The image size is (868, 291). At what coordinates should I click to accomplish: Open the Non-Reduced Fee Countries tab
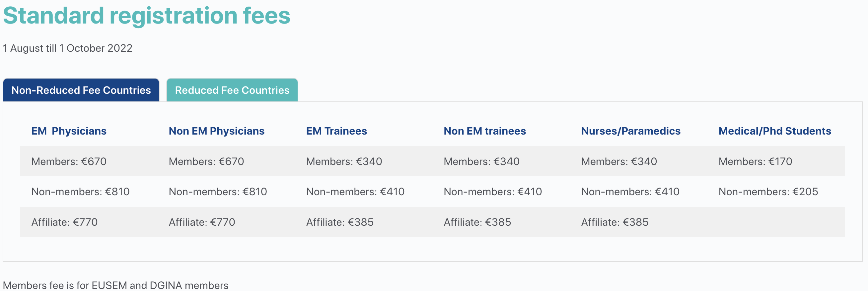pos(81,90)
